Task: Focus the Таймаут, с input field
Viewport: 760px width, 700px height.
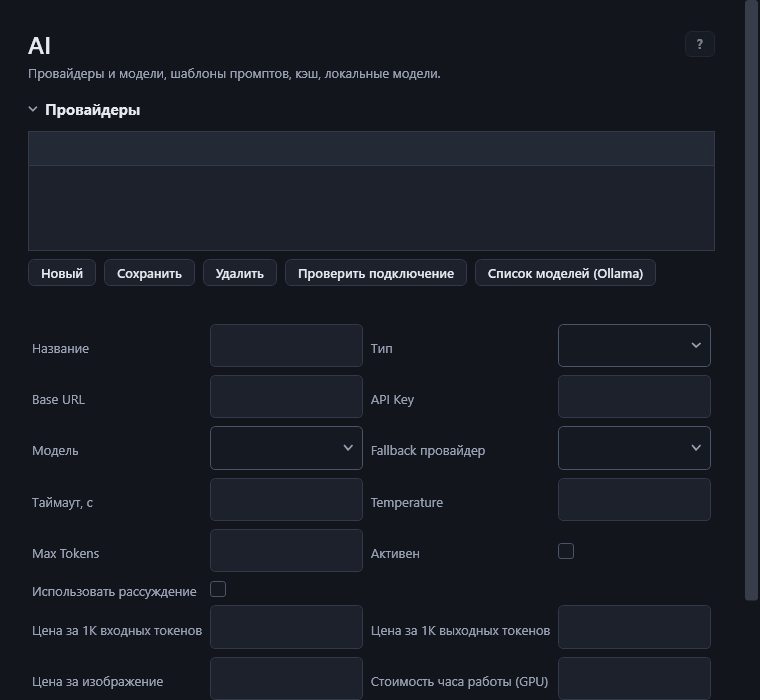Action: [286, 500]
